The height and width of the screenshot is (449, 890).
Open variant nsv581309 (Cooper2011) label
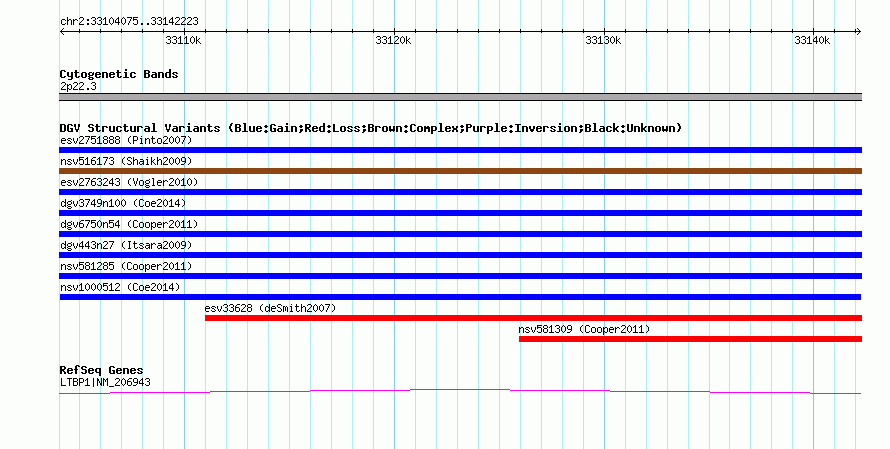point(584,329)
